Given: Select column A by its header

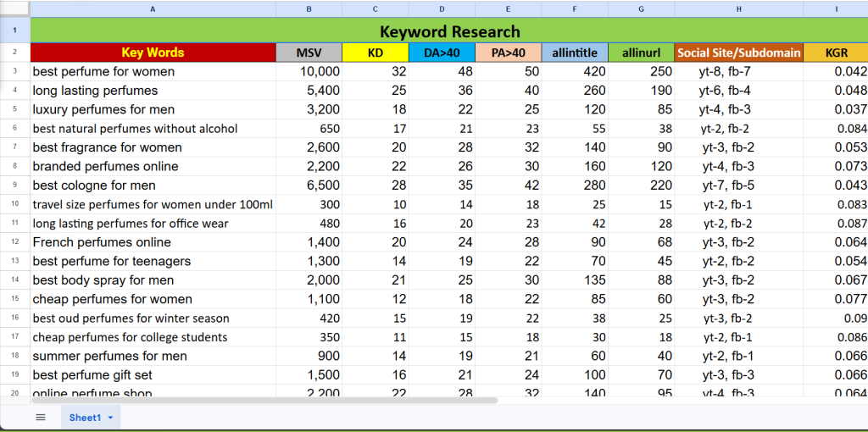Looking at the screenshot, I should [153, 8].
